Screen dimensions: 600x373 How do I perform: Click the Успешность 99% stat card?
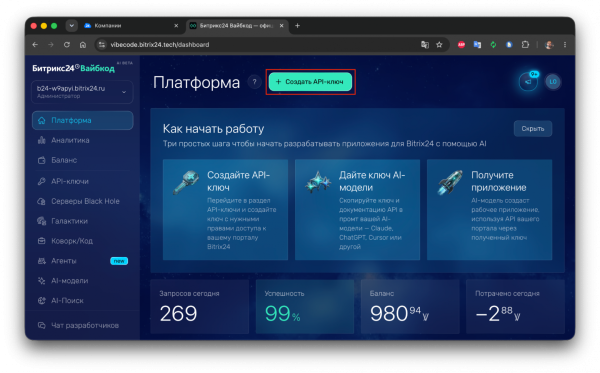coord(305,307)
